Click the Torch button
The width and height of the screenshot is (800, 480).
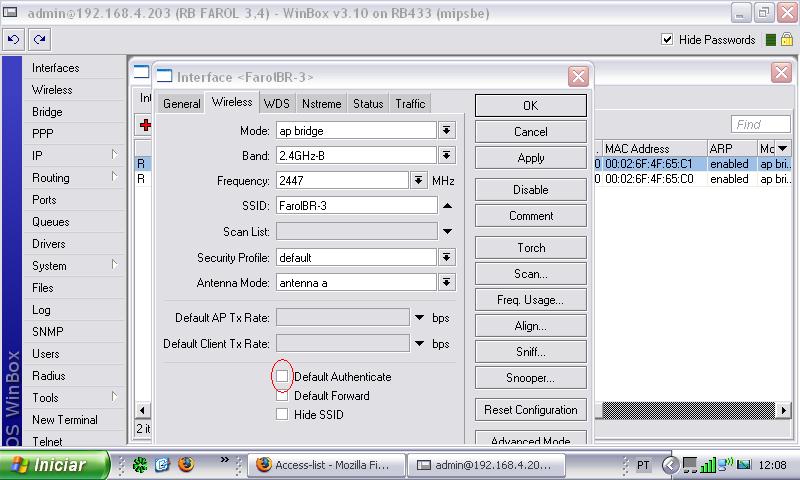tap(531, 248)
